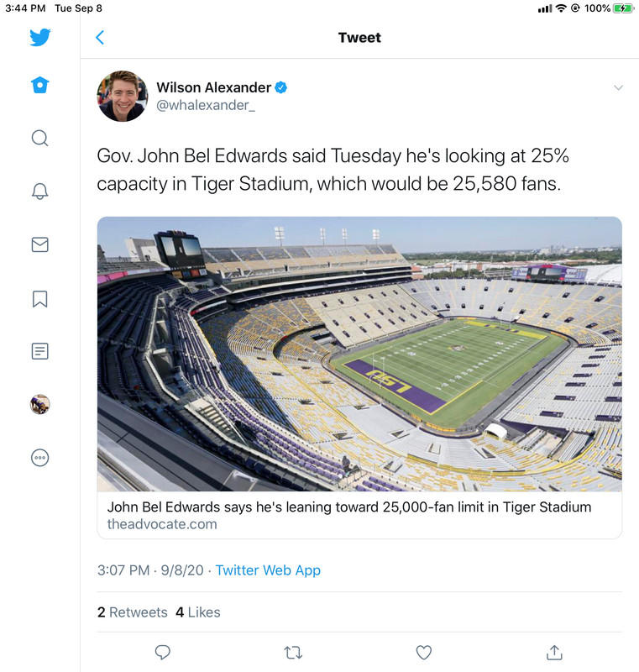Like the tweet with heart icon

coord(424,653)
